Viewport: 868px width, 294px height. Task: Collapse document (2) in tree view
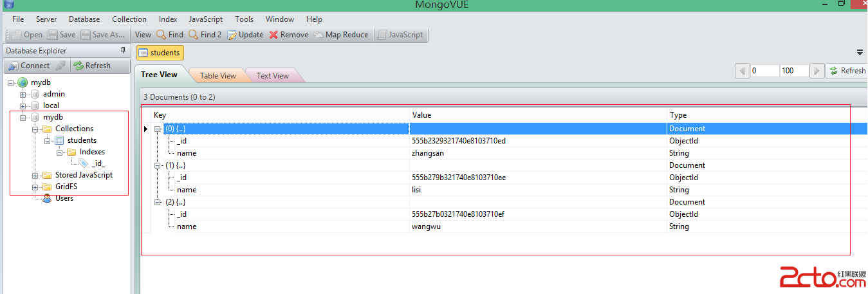(158, 202)
